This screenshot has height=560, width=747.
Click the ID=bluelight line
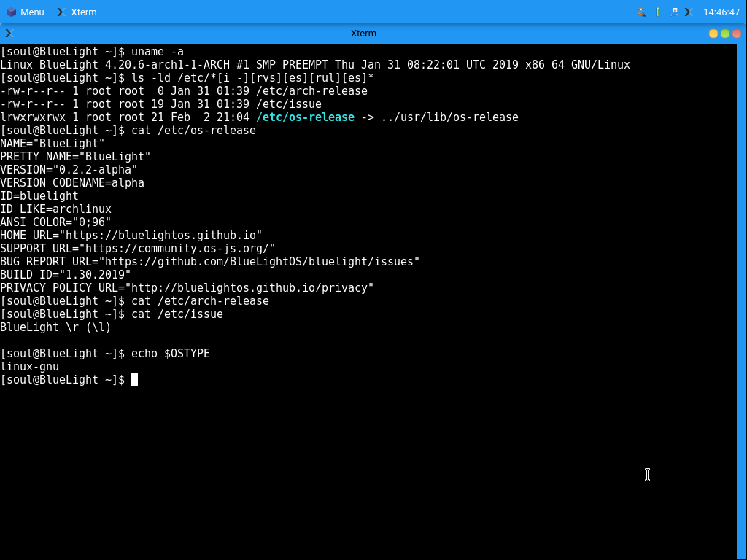click(39, 195)
